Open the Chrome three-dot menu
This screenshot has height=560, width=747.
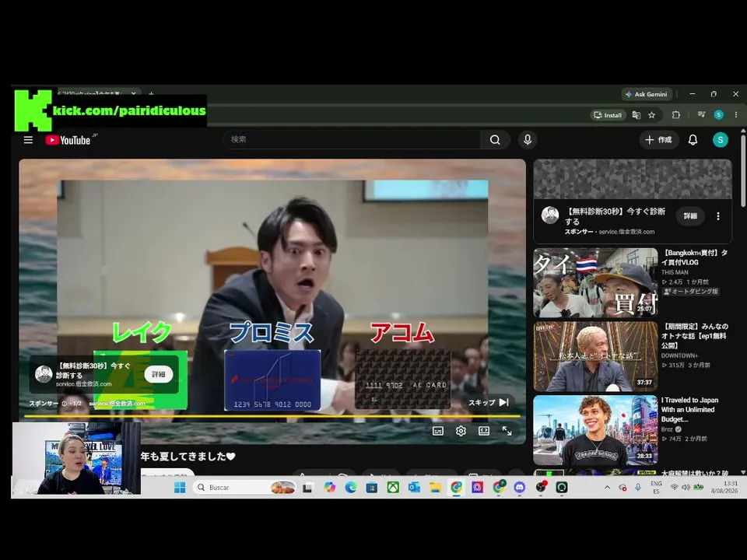click(x=736, y=115)
